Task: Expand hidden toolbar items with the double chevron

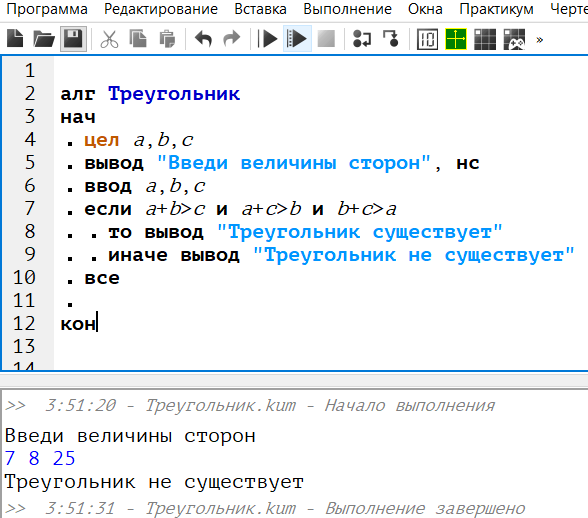Action: pos(540,39)
